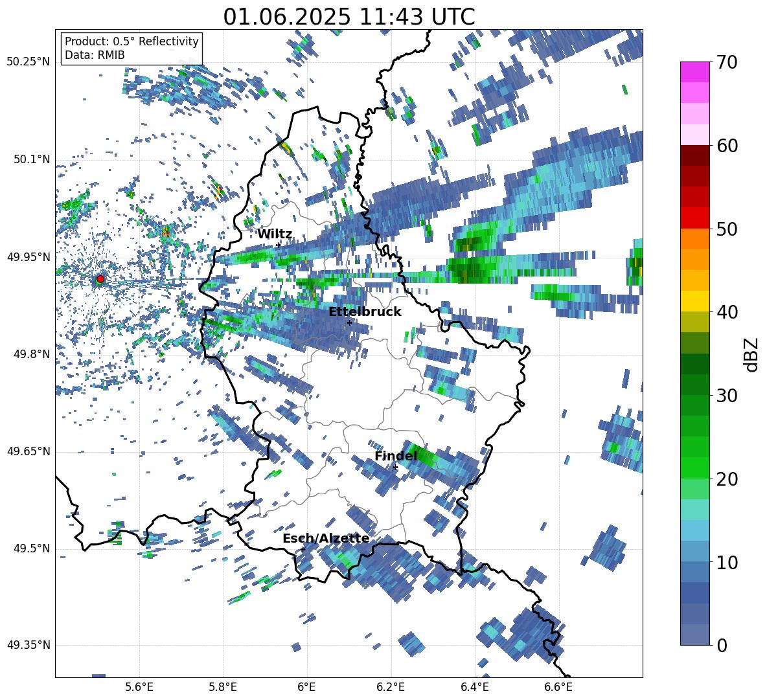Click the 50 label on the colorbar
Viewport: 767px width, 700px height.
726,229
